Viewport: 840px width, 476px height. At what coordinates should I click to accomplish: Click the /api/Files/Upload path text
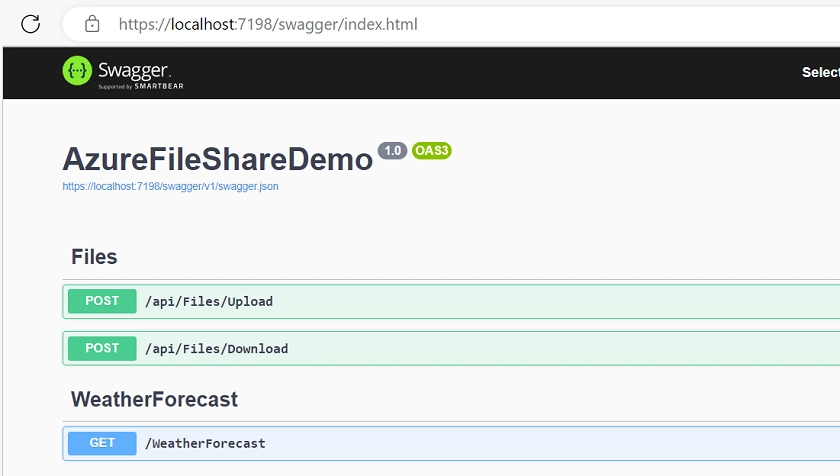point(209,301)
